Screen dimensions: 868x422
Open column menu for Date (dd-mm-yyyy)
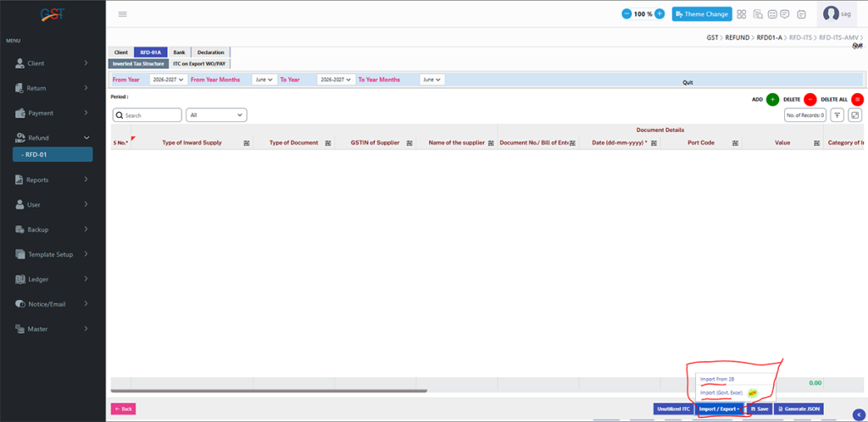pyautogui.click(x=654, y=142)
